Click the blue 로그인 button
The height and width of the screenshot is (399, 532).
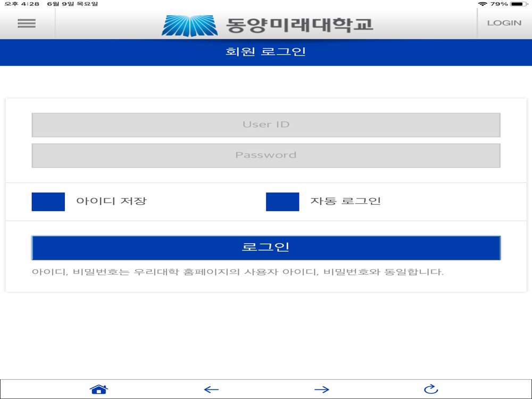(266, 248)
